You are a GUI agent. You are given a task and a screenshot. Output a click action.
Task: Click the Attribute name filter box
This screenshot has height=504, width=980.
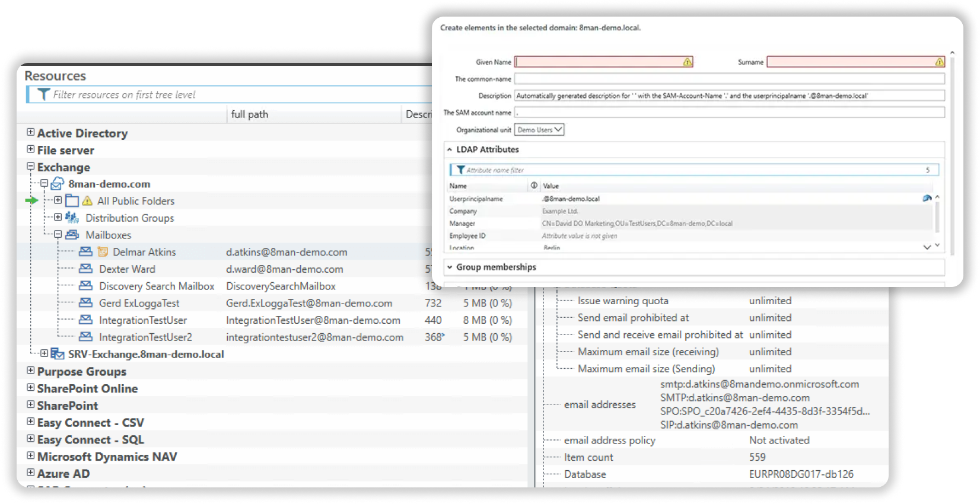click(694, 170)
